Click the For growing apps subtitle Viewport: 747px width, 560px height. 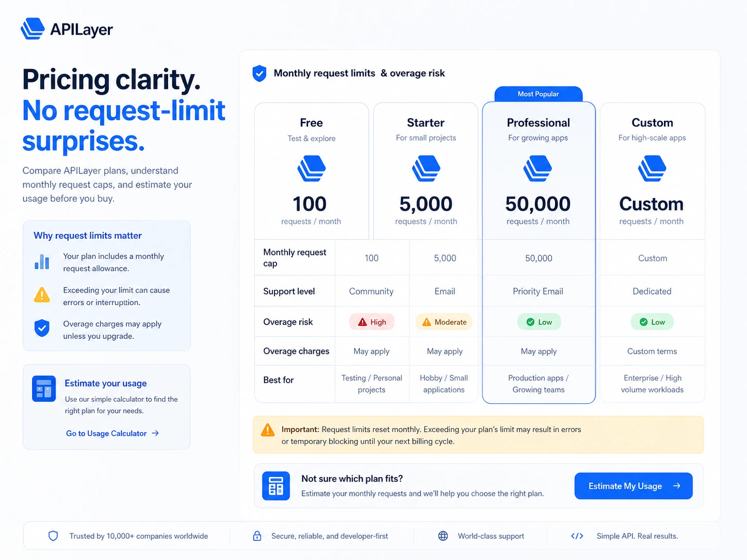pyautogui.click(x=538, y=138)
